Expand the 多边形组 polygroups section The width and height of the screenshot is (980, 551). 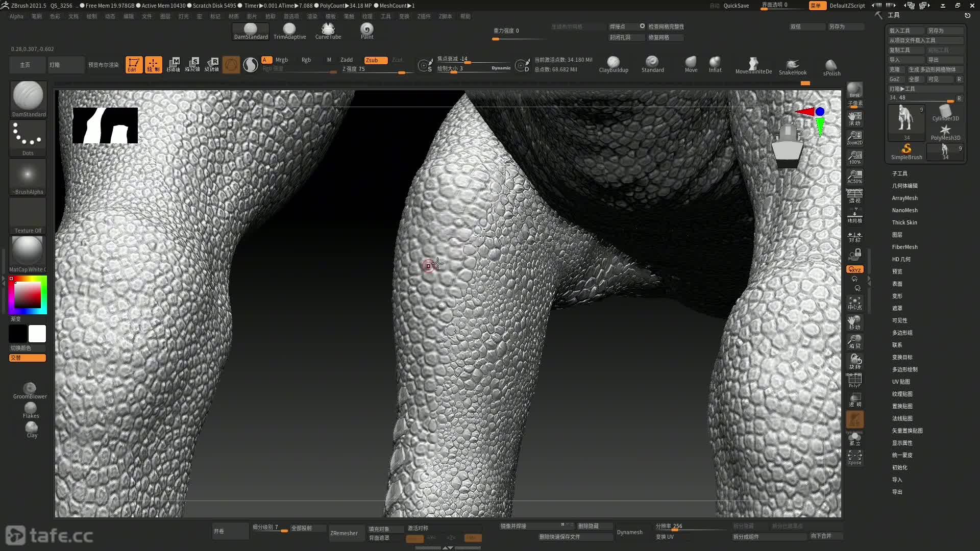coord(902,333)
